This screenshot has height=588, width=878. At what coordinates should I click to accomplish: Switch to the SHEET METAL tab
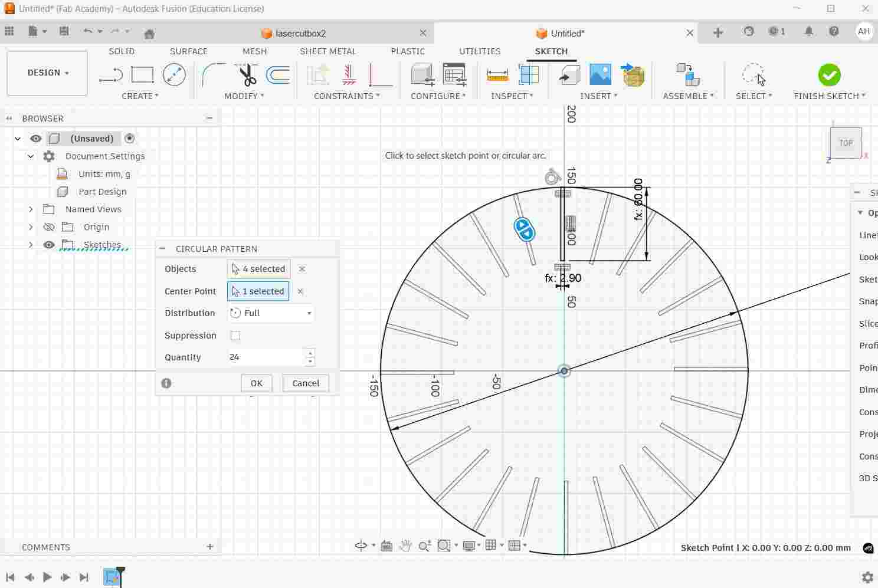point(328,51)
